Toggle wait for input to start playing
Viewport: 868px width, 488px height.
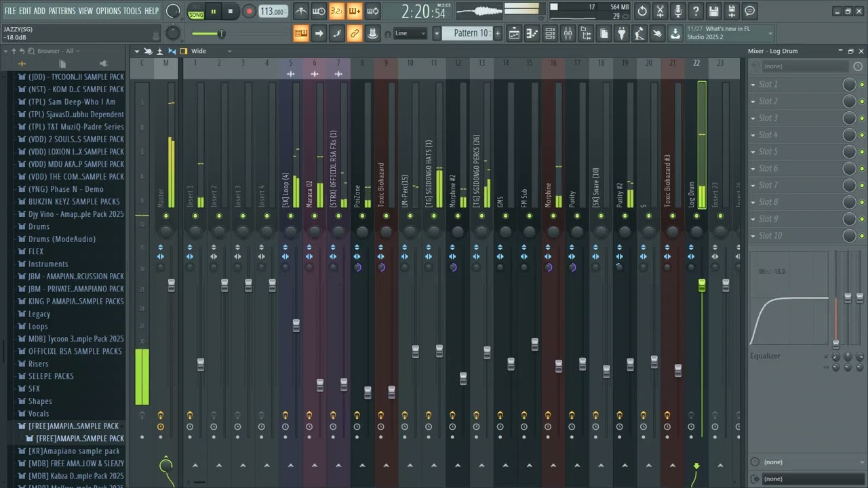click(319, 11)
